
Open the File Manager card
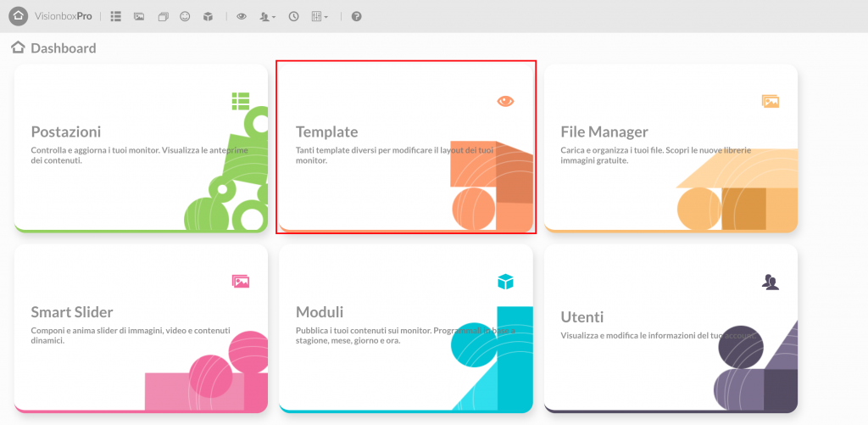(x=670, y=147)
